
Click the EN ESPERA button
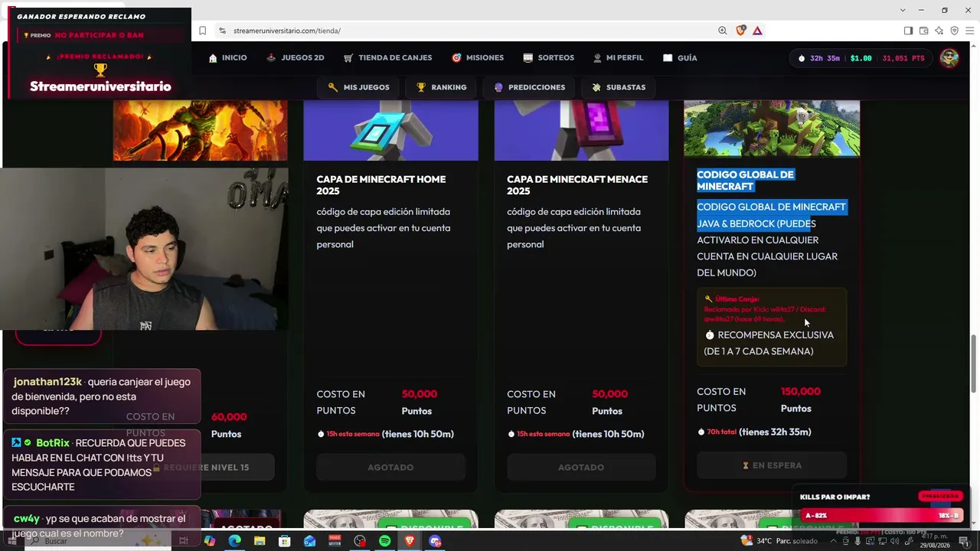772,465
